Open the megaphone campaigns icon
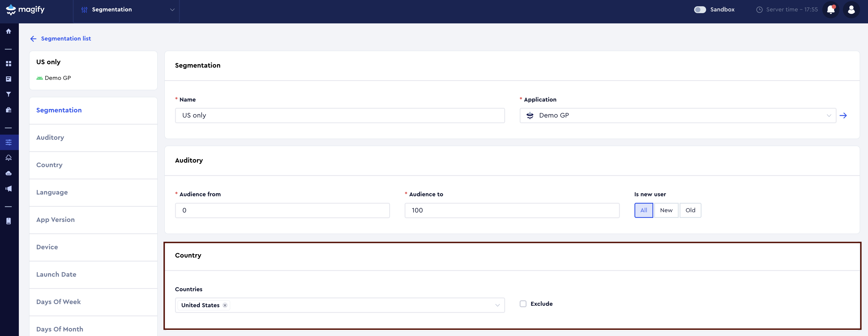The width and height of the screenshot is (868, 336). pos(9,189)
